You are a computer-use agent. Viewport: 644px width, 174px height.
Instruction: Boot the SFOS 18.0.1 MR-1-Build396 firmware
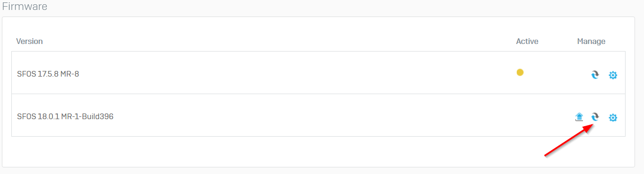(x=595, y=117)
